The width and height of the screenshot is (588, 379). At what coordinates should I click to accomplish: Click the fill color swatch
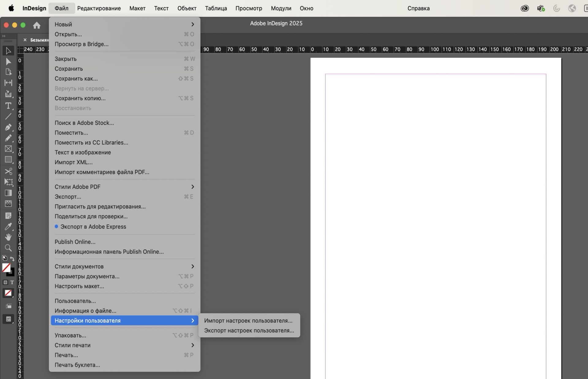tap(6, 268)
